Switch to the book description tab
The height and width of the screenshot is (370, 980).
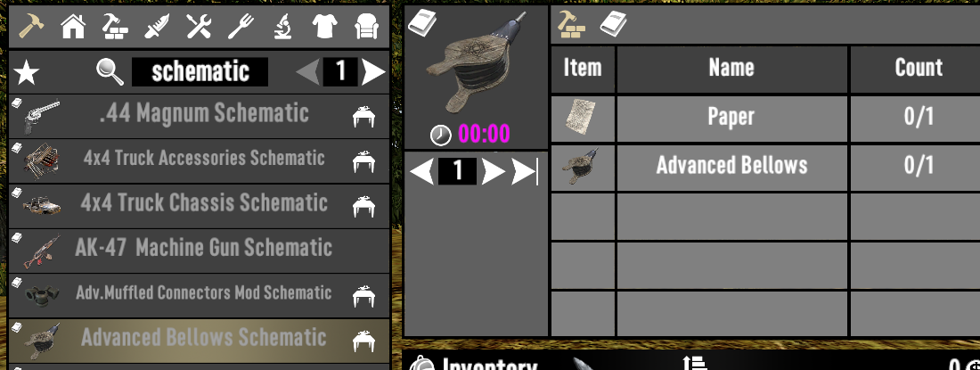[613, 24]
